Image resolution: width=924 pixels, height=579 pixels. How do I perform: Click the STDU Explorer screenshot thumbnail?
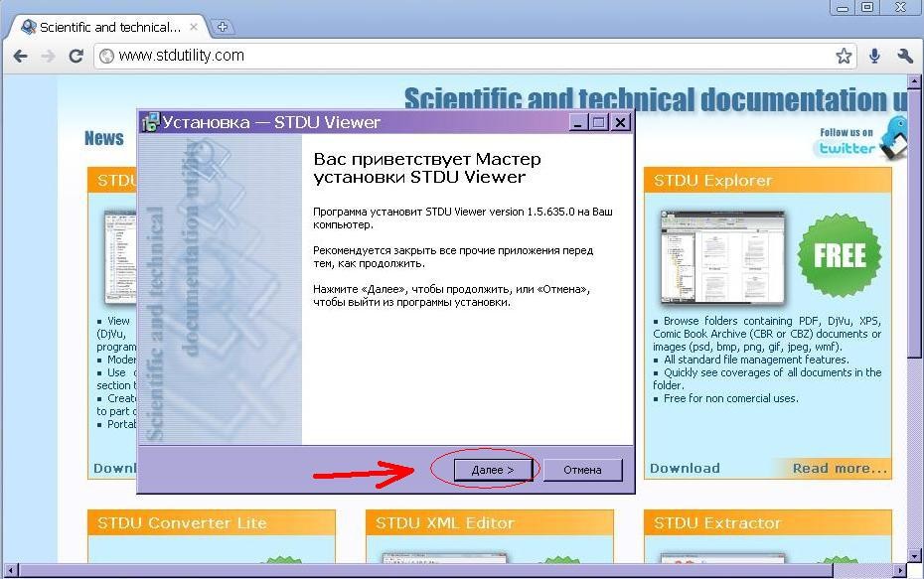point(723,256)
